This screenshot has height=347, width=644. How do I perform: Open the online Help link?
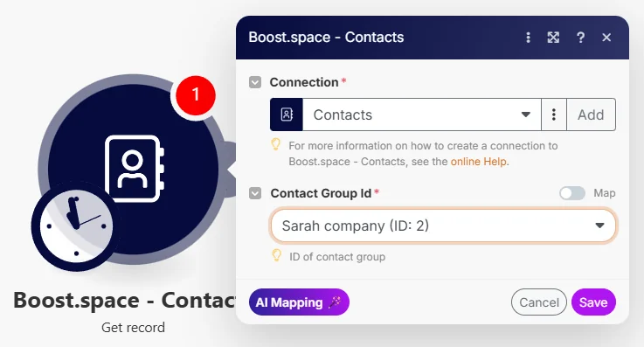pyautogui.click(x=479, y=162)
